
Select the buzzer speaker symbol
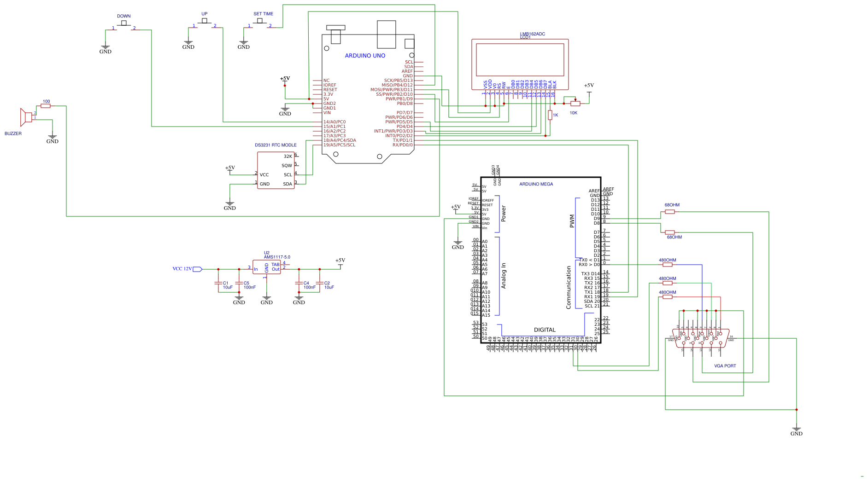[26, 117]
